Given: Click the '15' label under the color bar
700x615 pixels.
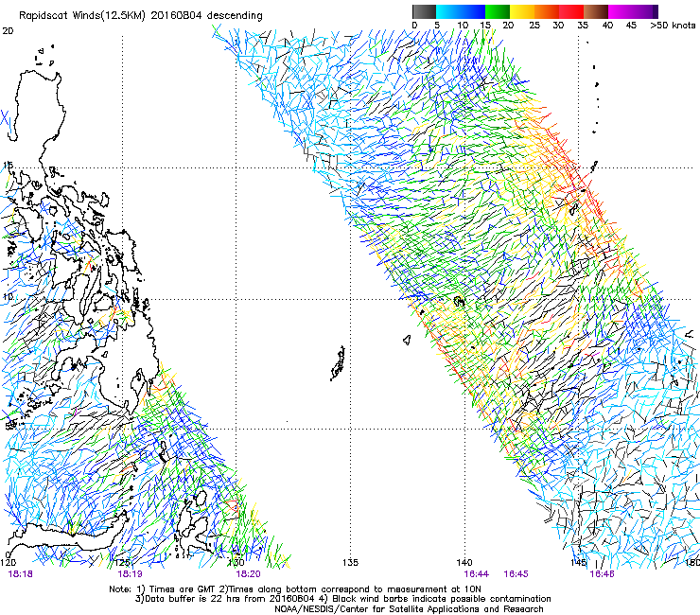Looking at the screenshot, I should (485, 25).
